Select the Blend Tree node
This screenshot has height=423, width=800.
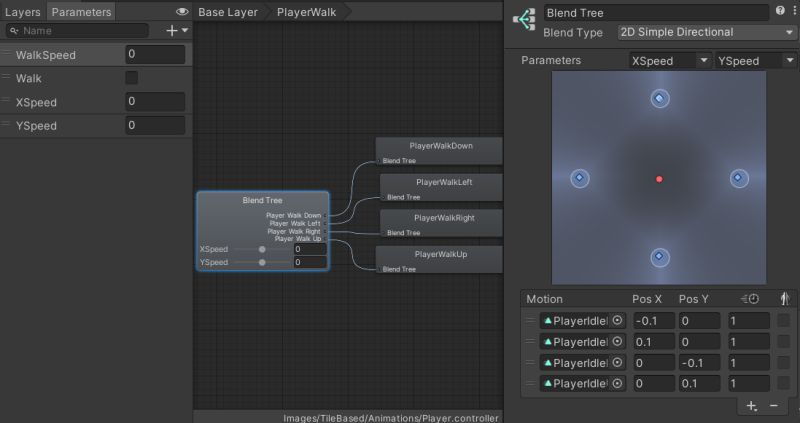pos(263,231)
